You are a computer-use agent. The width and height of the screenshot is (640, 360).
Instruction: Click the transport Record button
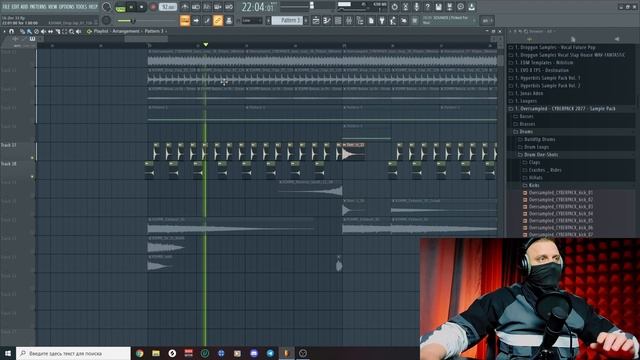[153, 7]
